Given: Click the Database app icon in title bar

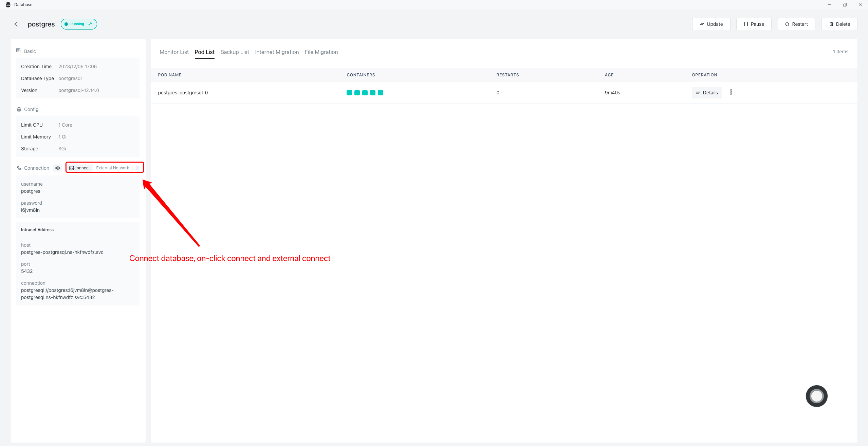Looking at the screenshot, I should (8, 5).
